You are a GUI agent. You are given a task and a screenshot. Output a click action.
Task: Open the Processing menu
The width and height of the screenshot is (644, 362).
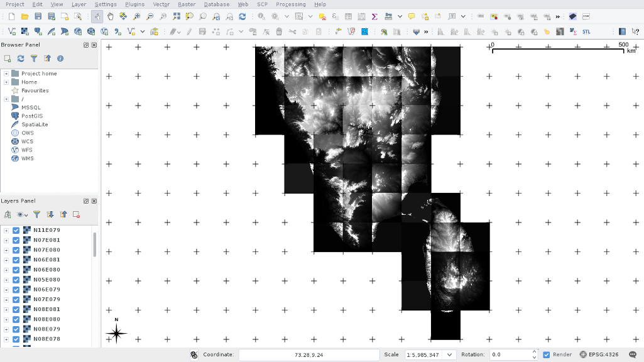click(291, 4)
